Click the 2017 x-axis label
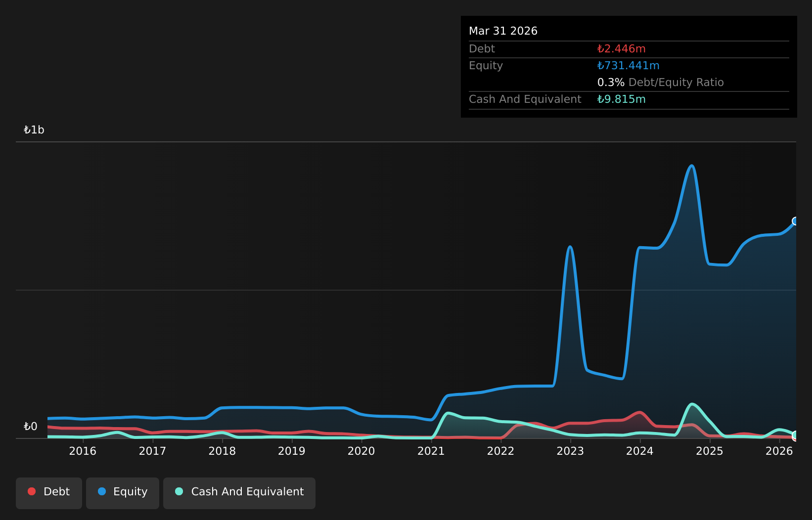 point(152,451)
